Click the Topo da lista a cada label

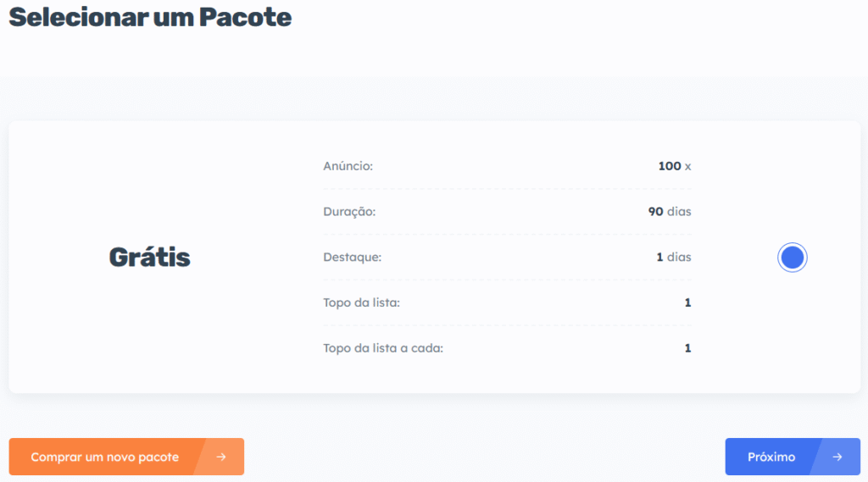[383, 348]
